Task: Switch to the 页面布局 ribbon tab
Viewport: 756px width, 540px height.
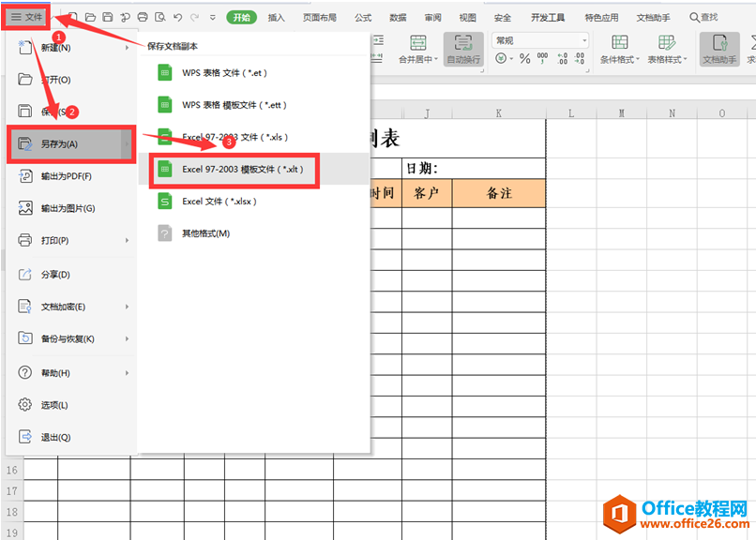Action: point(319,17)
